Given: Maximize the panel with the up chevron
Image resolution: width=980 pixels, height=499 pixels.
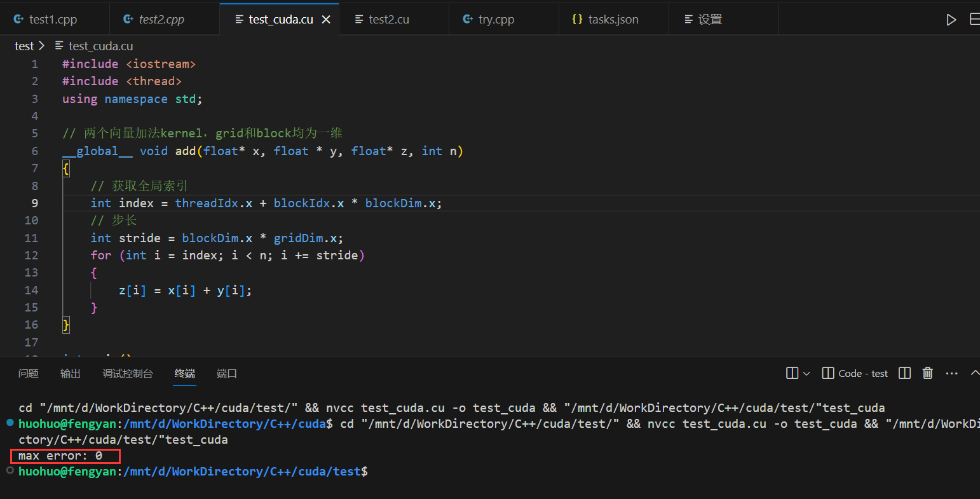Looking at the screenshot, I should point(975,373).
